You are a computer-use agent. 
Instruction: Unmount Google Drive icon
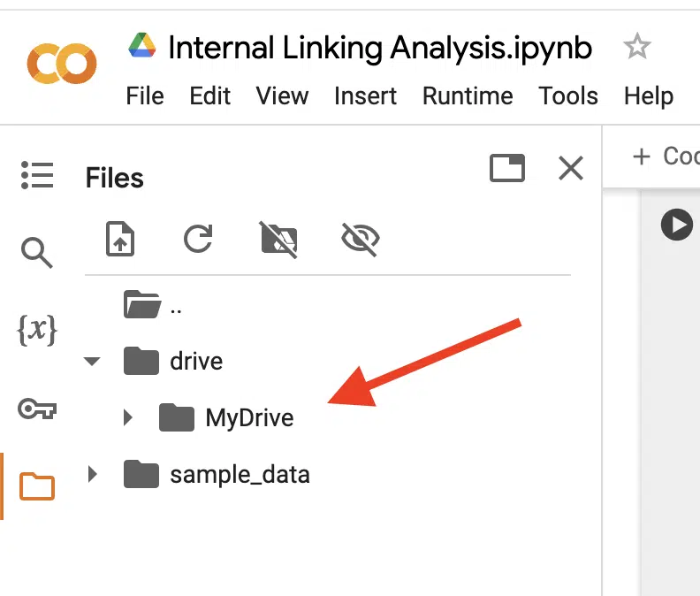tap(278, 240)
